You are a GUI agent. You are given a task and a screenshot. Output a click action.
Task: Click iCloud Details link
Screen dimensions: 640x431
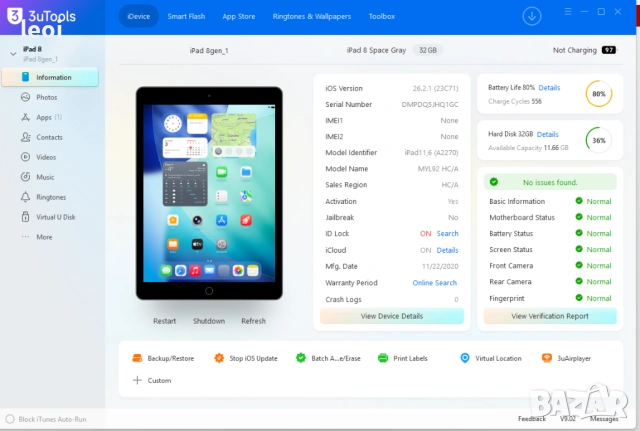tap(447, 250)
